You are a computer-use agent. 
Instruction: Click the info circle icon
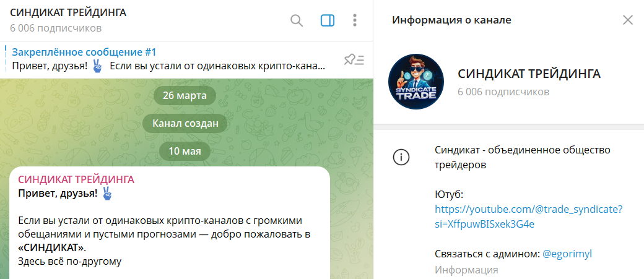[x=401, y=157]
